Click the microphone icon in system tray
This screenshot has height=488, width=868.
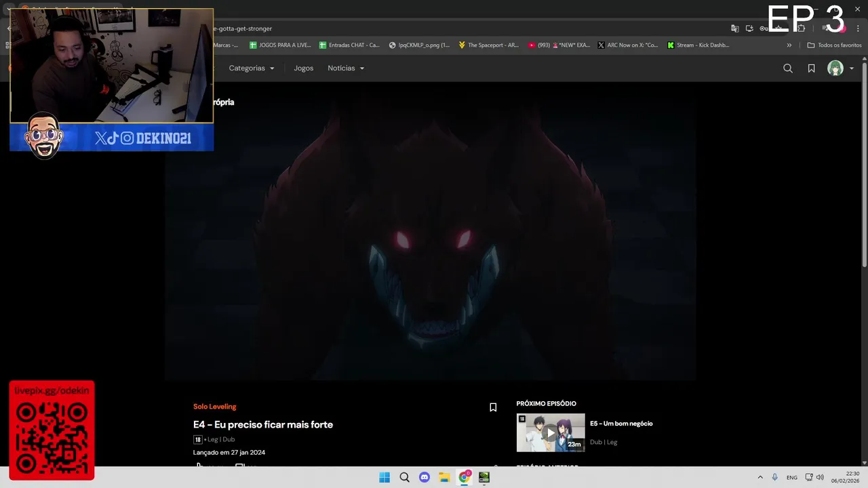(775, 477)
